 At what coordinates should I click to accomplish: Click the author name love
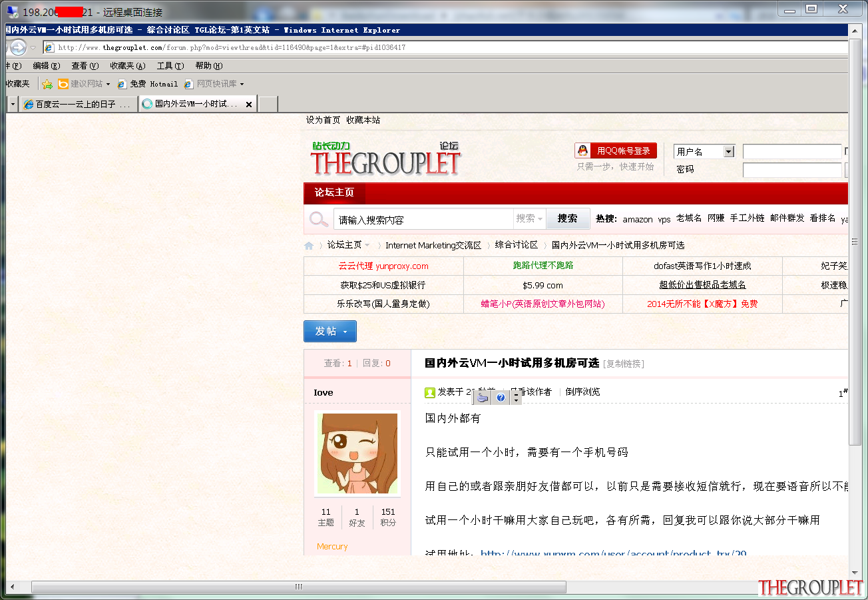point(324,392)
